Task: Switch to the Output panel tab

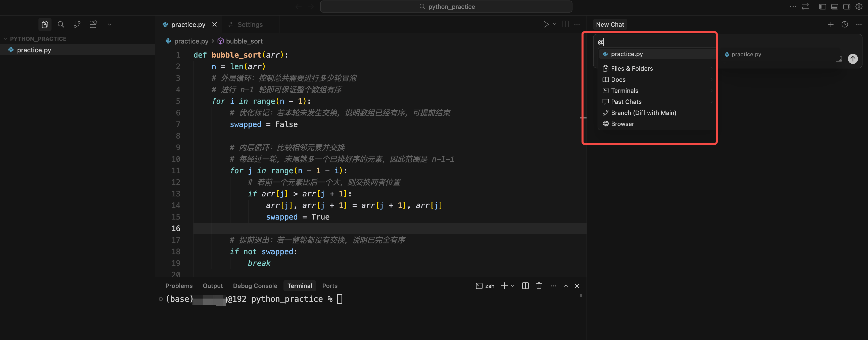Action: (213, 286)
